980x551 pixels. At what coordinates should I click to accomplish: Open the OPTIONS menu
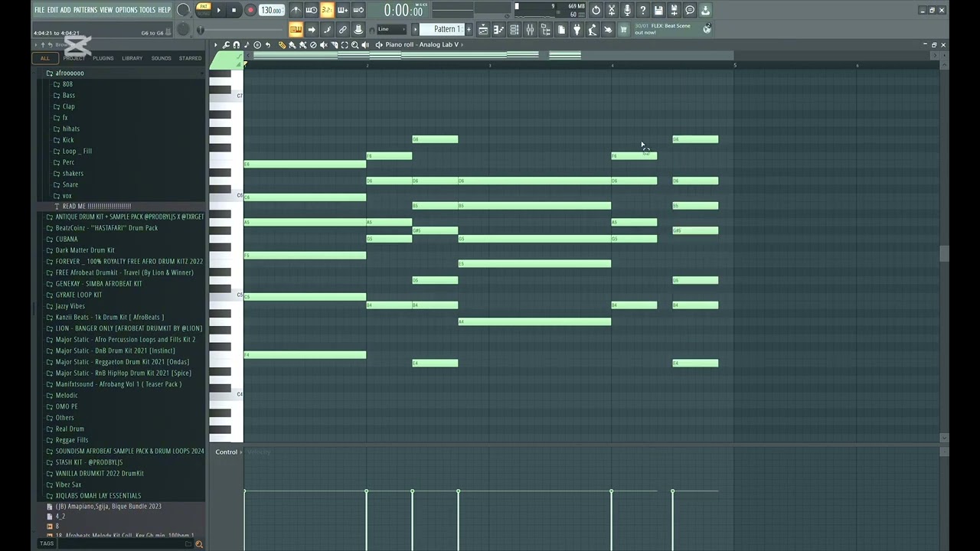tap(126, 10)
